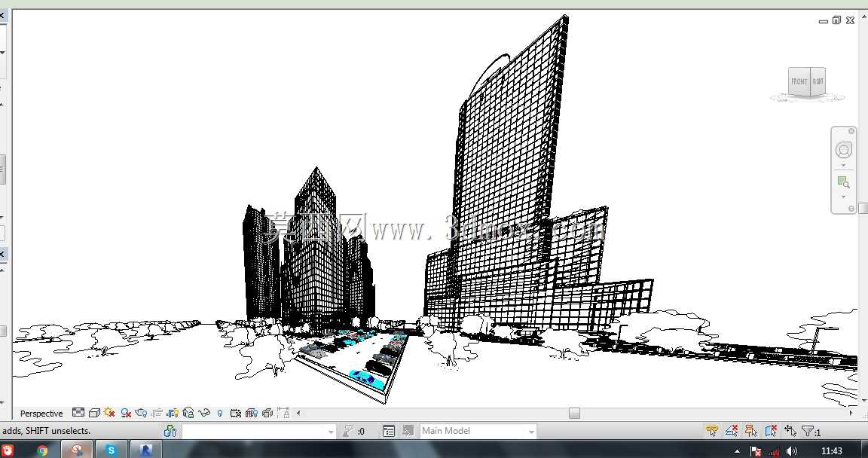Toggle Drag Elements on Selection icon

tap(790, 431)
